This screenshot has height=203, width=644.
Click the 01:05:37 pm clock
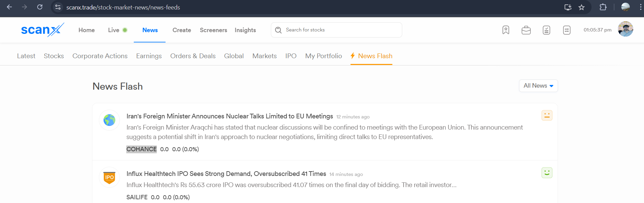598,30
